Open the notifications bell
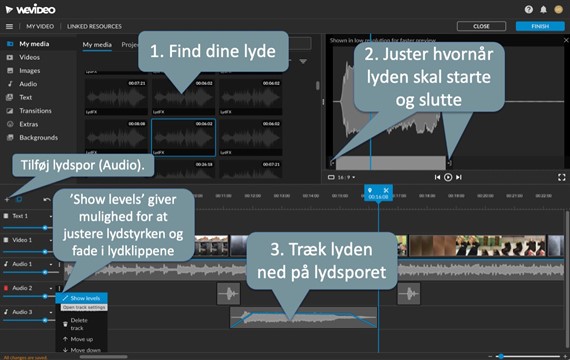 pyautogui.click(x=543, y=9)
